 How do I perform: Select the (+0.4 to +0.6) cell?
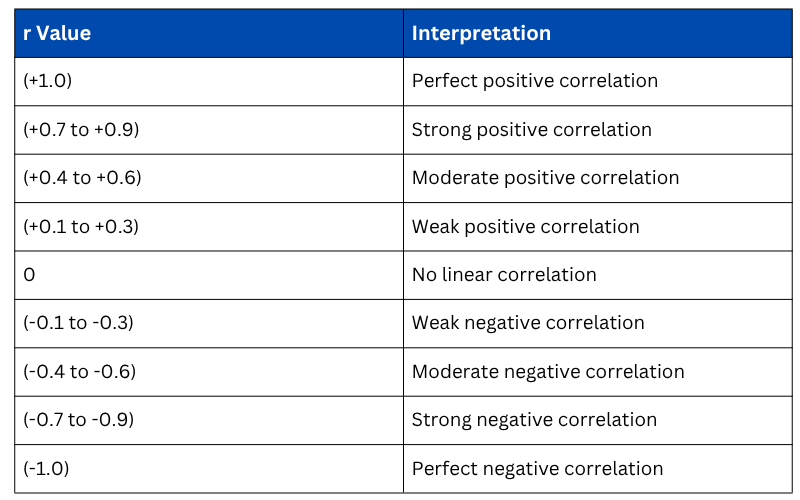point(83,178)
